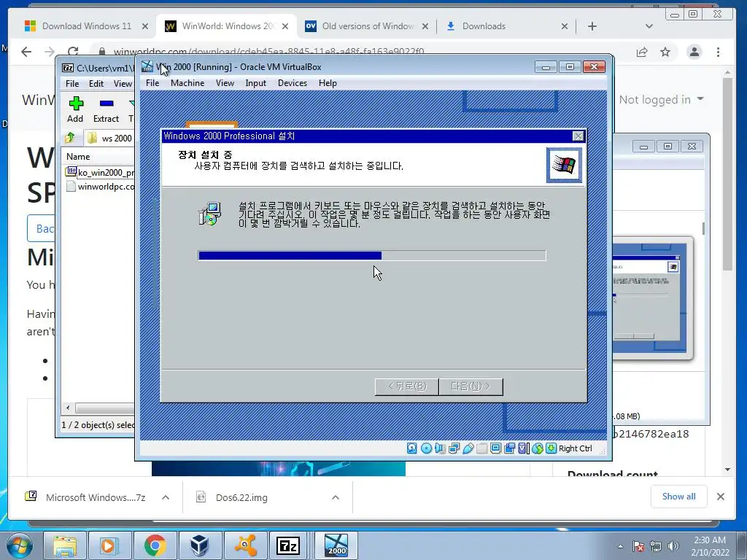Open the View menu in 7-Zip window

tap(123, 83)
